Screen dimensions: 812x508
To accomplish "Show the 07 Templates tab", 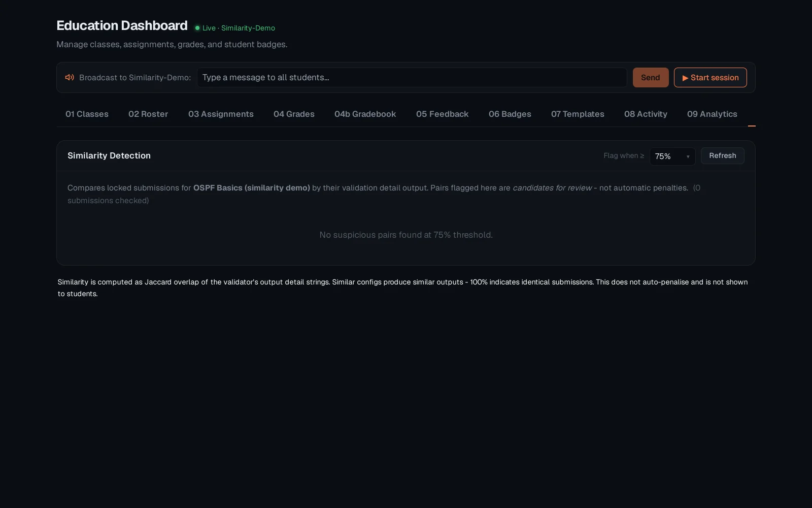I will [578, 114].
